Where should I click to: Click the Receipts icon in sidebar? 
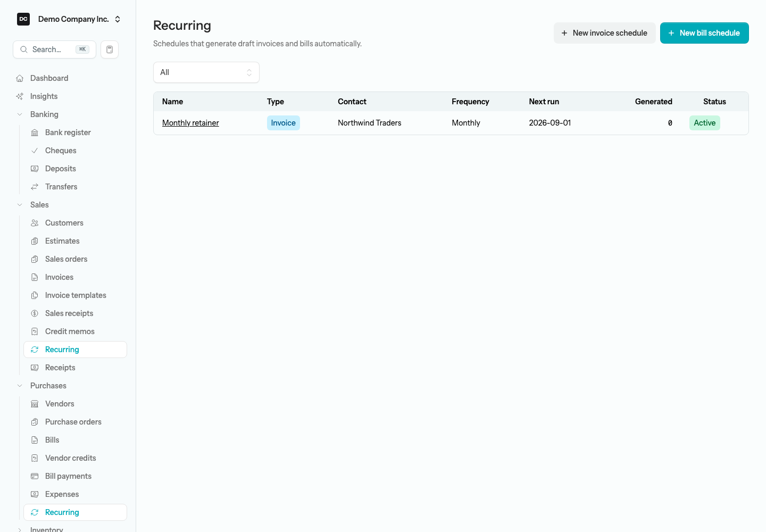pos(35,368)
